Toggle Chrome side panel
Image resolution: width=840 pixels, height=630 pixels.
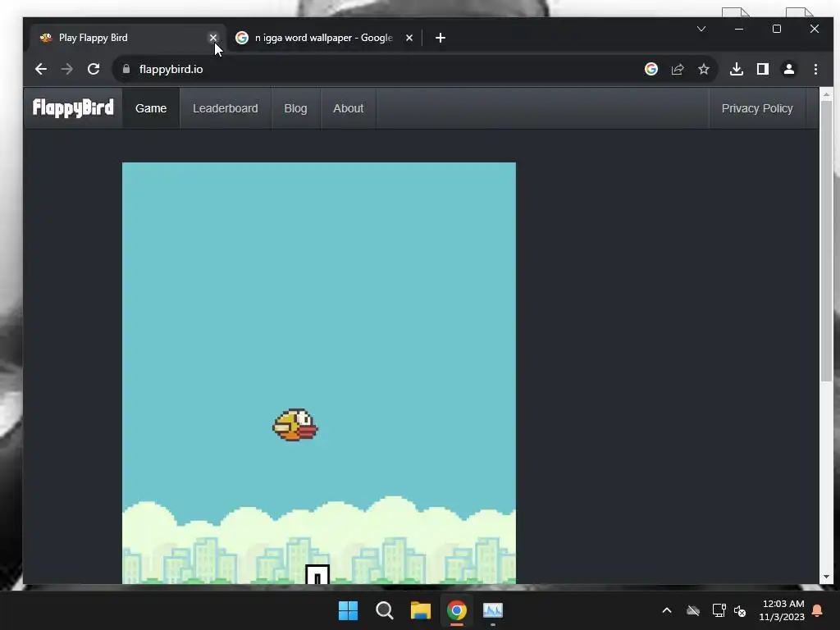point(763,69)
